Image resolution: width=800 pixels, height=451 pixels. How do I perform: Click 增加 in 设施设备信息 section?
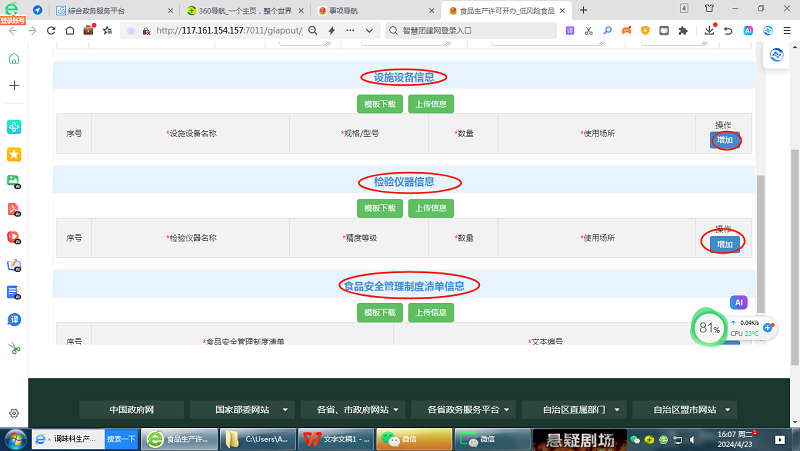click(724, 140)
